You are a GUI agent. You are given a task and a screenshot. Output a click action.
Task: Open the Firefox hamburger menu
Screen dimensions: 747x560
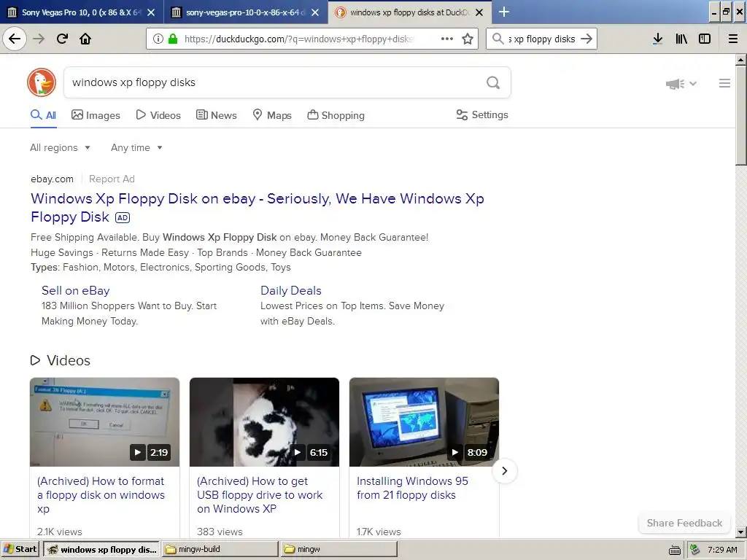[x=732, y=39]
